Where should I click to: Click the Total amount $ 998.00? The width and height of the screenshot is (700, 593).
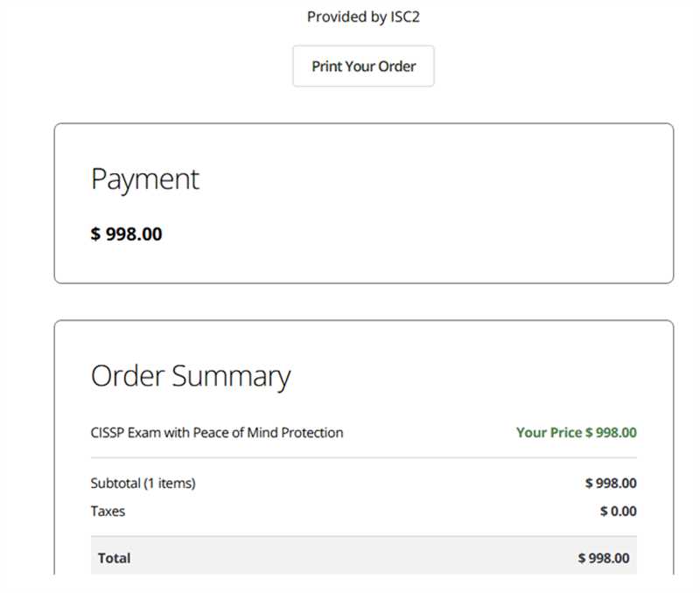tap(603, 558)
